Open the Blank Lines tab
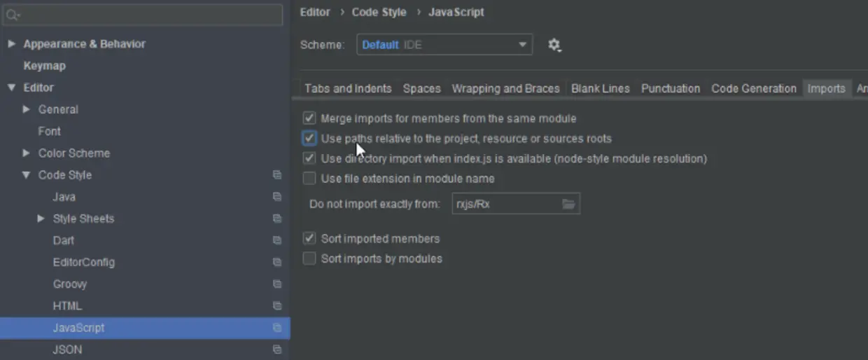Image resolution: width=868 pixels, height=360 pixels. [x=600, y=88]
